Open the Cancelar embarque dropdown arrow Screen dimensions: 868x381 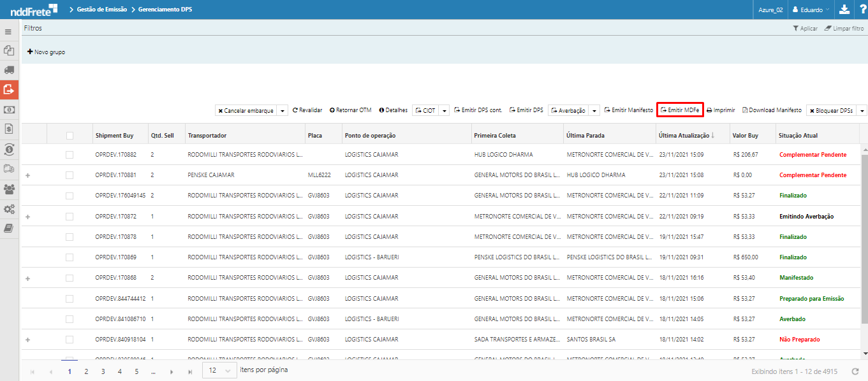coord(283,111)
